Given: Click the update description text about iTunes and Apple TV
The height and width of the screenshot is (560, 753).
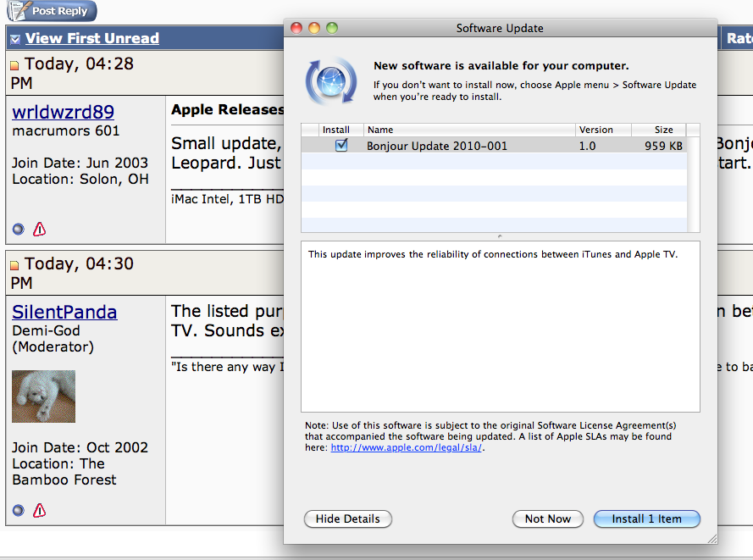Looking at the screenshot, I should (493, 254).
